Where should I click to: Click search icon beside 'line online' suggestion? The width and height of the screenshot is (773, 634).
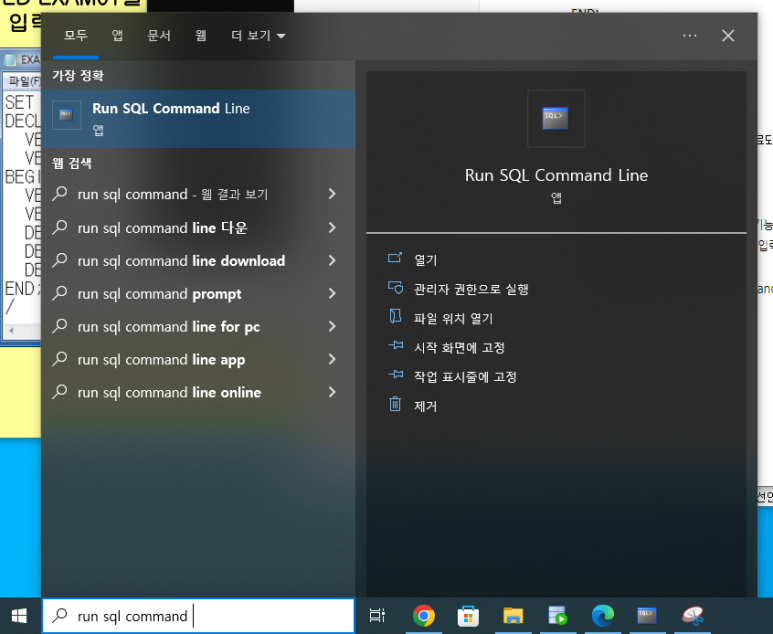60,391
